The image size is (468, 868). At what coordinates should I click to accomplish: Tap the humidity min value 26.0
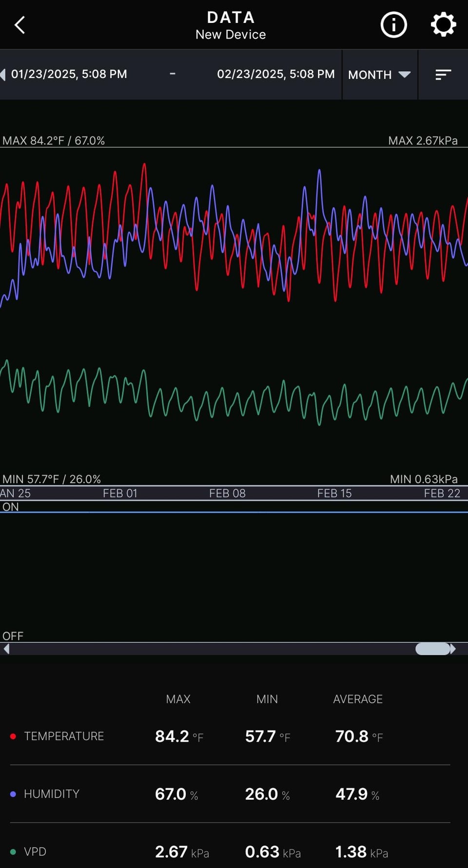tap(261, 794)
